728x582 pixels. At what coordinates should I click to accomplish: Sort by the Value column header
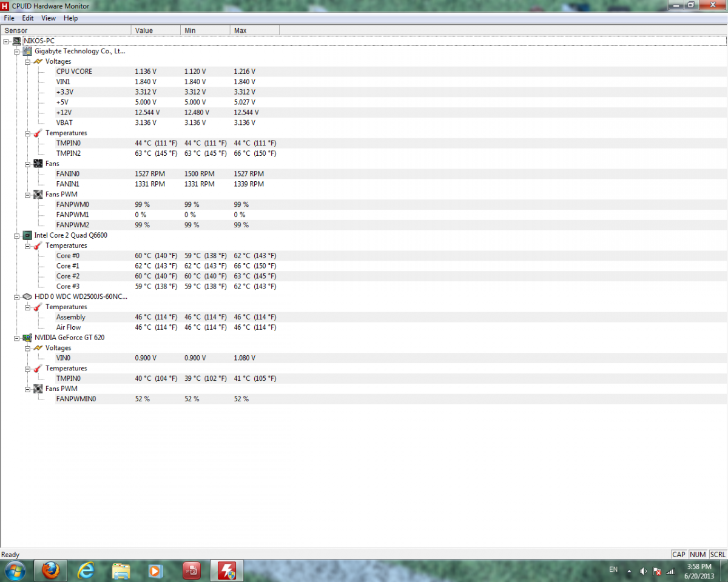(x=156, y=30)
